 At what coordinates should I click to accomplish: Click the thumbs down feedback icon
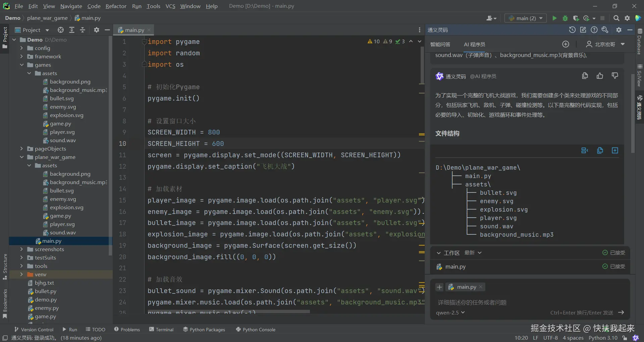tap(614, 76)
